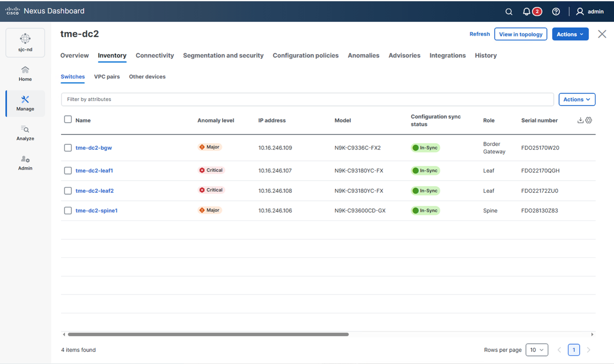Expand the outlined Actions dropdown beside filter

[x=577, y=99]
